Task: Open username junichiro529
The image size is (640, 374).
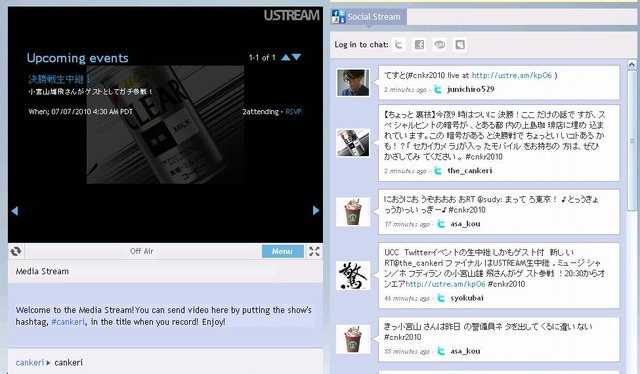Action: tap(471, 89)
